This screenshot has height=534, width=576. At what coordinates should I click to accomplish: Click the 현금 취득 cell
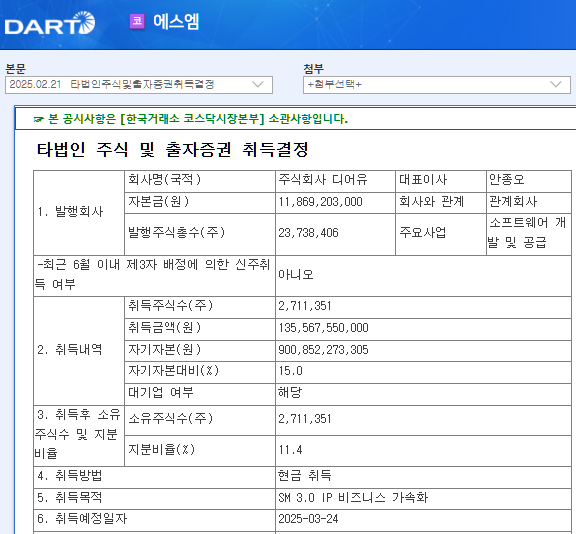(x=423, y=477)
